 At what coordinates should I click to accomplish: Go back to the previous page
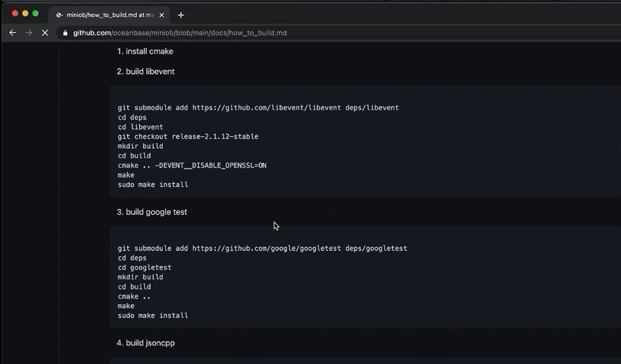pos(13,33)
